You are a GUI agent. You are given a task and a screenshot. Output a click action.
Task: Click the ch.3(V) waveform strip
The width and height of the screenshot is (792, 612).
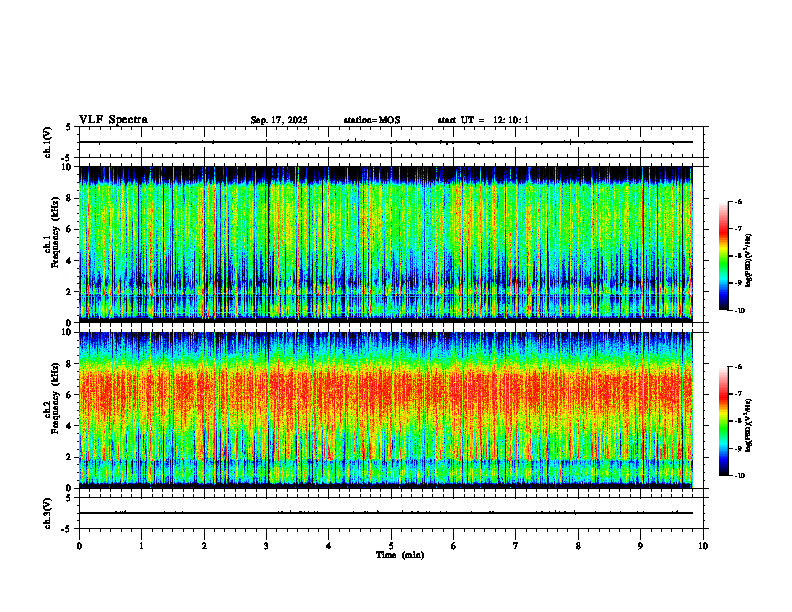tap(391, 513)
